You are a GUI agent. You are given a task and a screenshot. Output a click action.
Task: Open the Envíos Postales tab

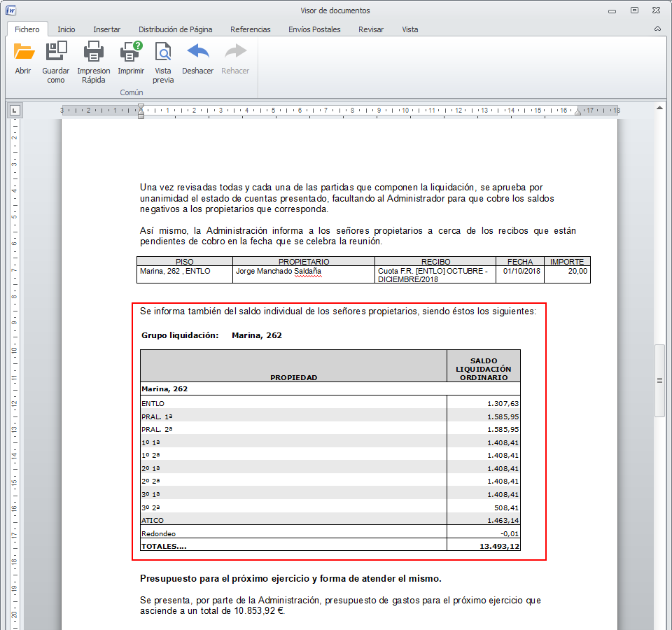click(x=314, y=29)
